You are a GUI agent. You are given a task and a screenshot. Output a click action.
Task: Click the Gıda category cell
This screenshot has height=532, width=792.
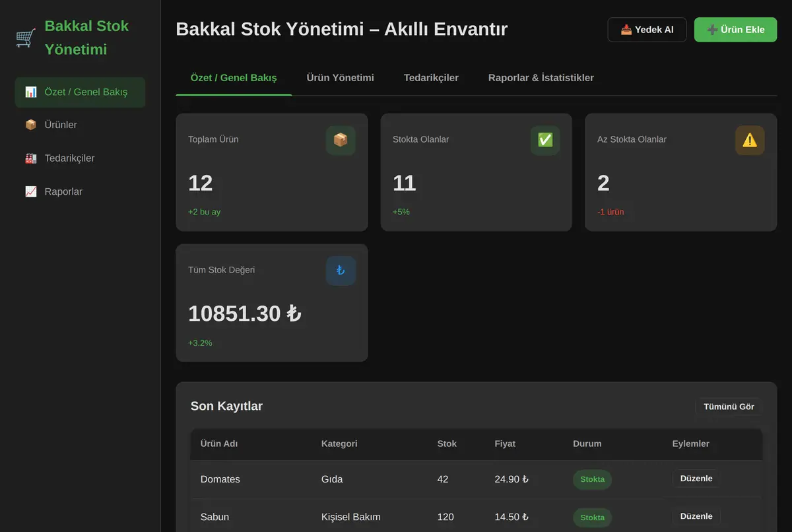[332, 479]
